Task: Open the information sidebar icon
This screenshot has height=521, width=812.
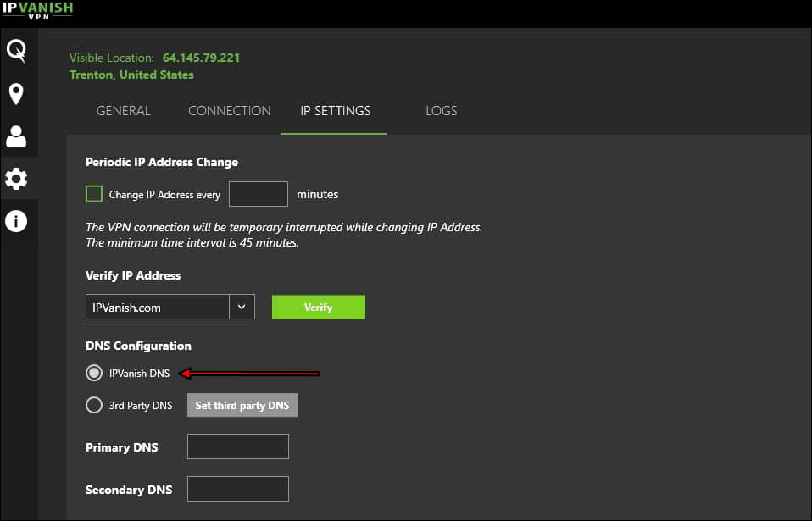Action: [16, 222]
